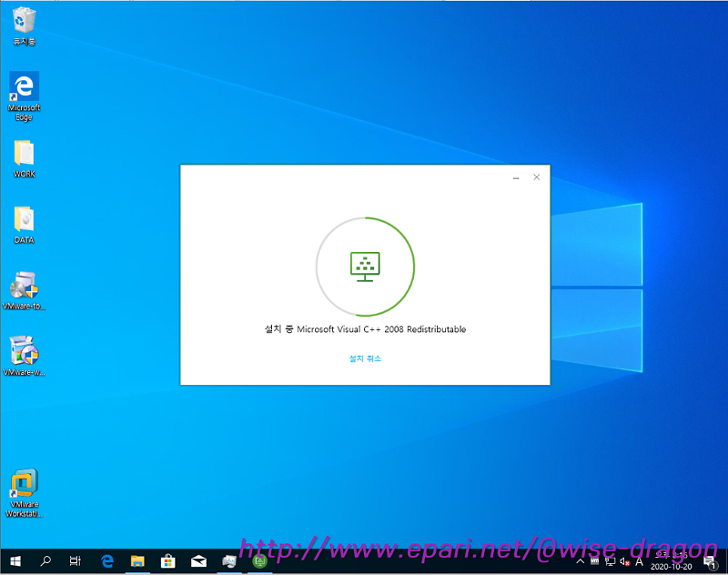The width and height of the screenshot is (728, 575).
Task: Select the VMware Workstation desktop shortcut
Action: click(x=25, y=493)
